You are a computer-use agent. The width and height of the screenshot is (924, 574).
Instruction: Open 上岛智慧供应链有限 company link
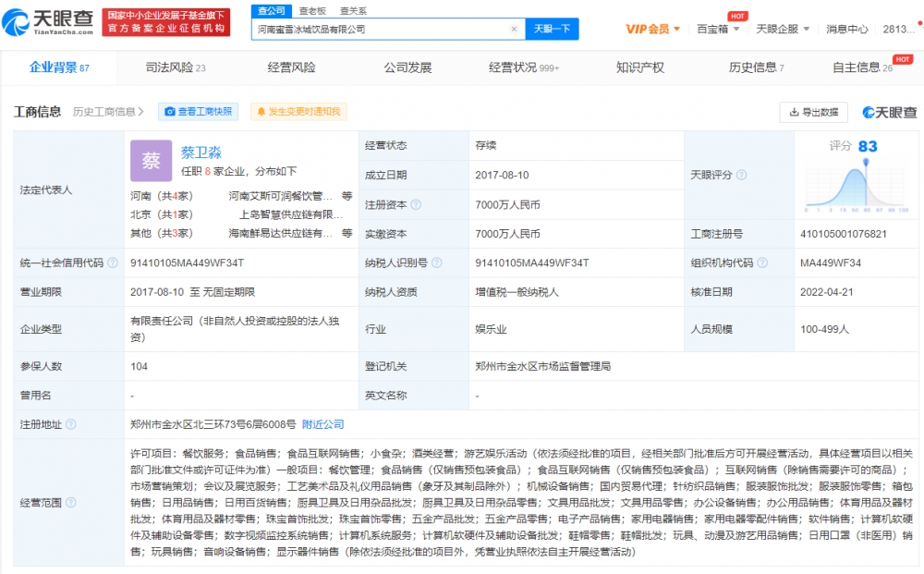point(291,214)
